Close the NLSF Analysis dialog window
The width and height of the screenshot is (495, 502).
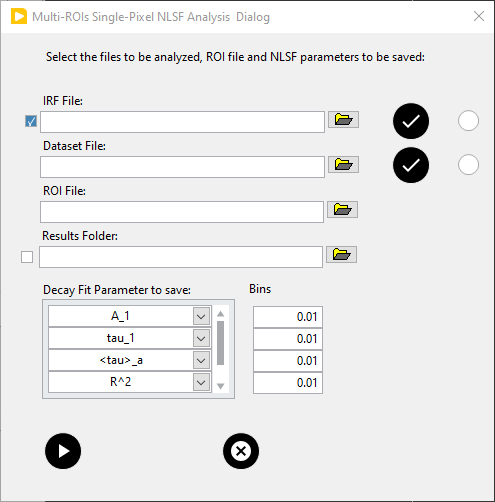click(x=479, y=16)
